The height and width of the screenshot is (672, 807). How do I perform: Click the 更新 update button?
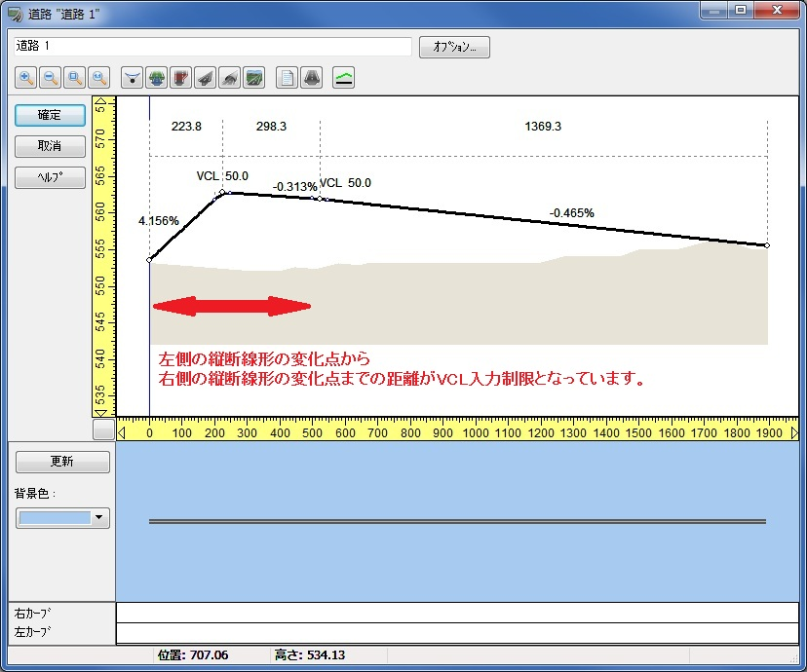pos(62,462)
